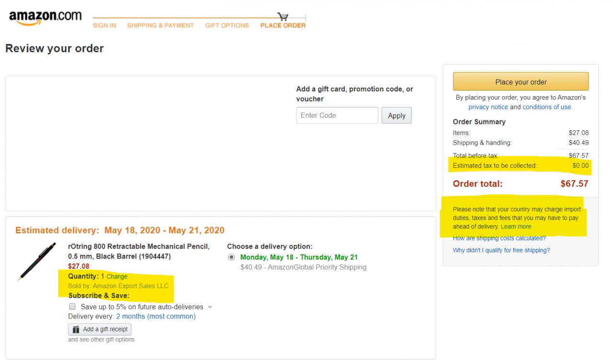Click the gift icon on Add a gift receipt
This screenshot has width=613, height=364.
[x=76, y=330]
